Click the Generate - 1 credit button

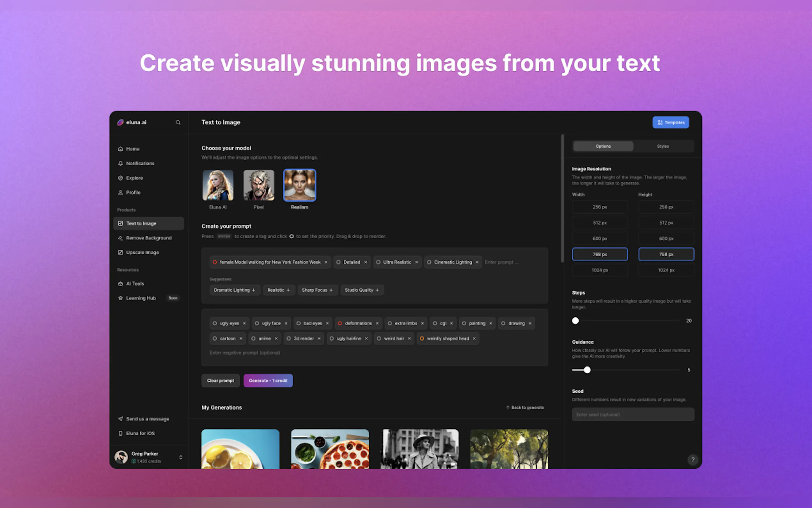click(268, 381)
